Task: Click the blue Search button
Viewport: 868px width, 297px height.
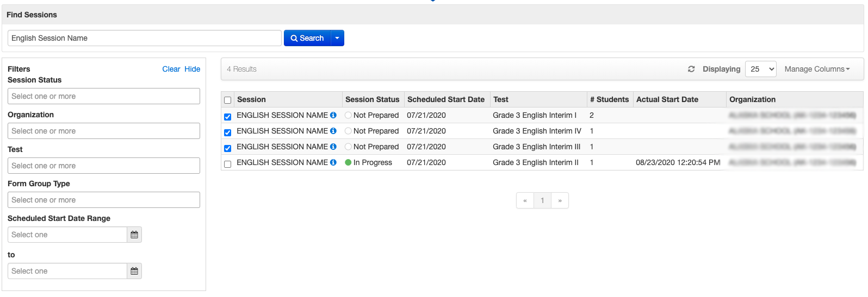Action: click(307, 38)
